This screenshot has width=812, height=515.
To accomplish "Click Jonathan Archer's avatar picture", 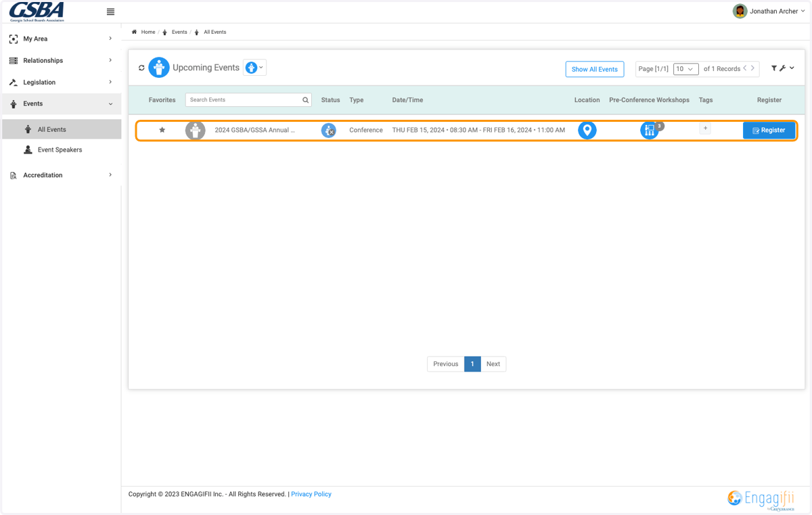I will (740, 11).
